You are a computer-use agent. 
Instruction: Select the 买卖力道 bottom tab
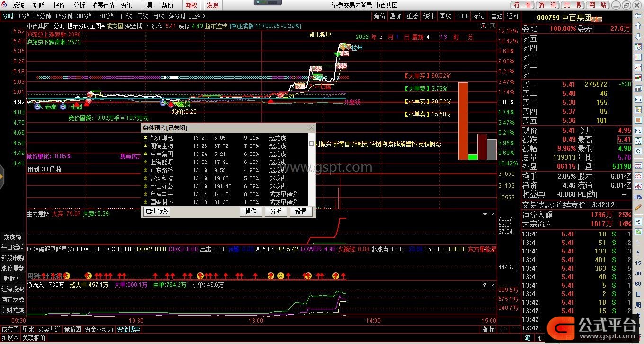49,329
